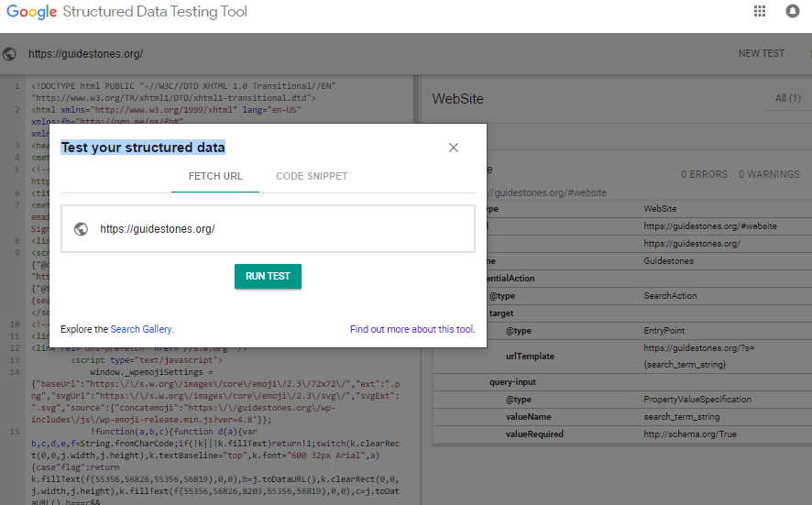The height and width of the screenshot is (505, 812).
Task: Click the WebSite result heading
Action: click(x=458, y=99)
